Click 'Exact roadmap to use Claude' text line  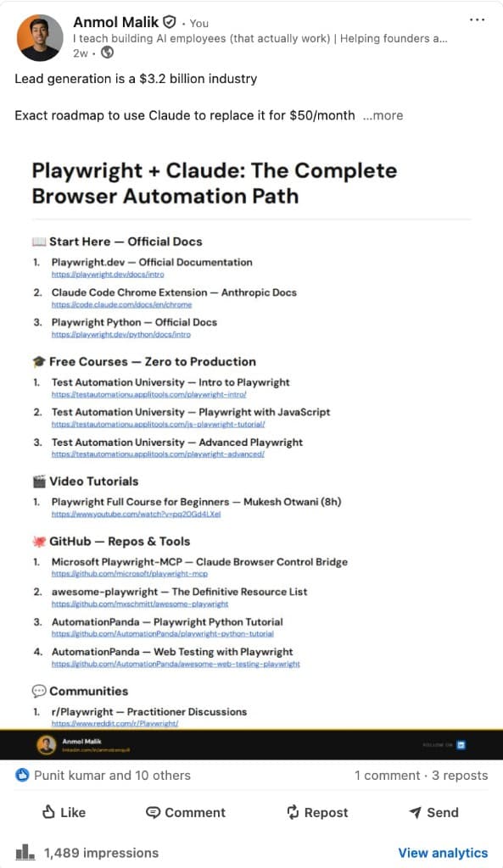184,115
